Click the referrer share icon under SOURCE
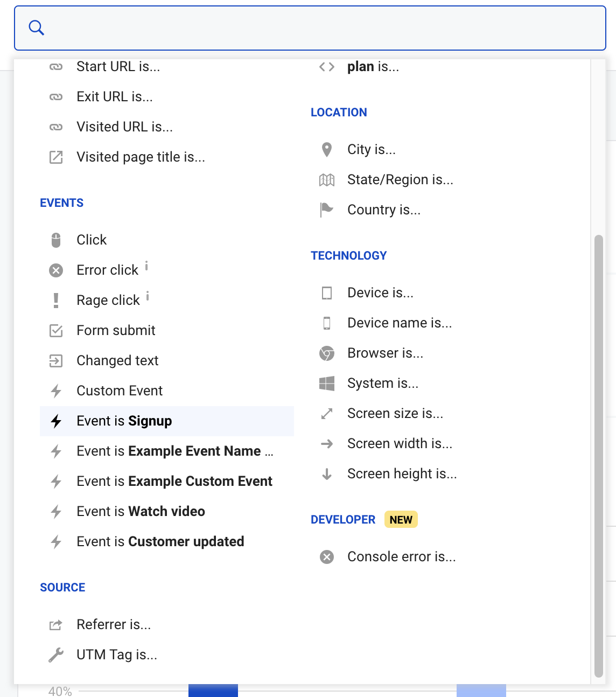The image size is (616, 697). pyautogui.click(x=55, y=624)
